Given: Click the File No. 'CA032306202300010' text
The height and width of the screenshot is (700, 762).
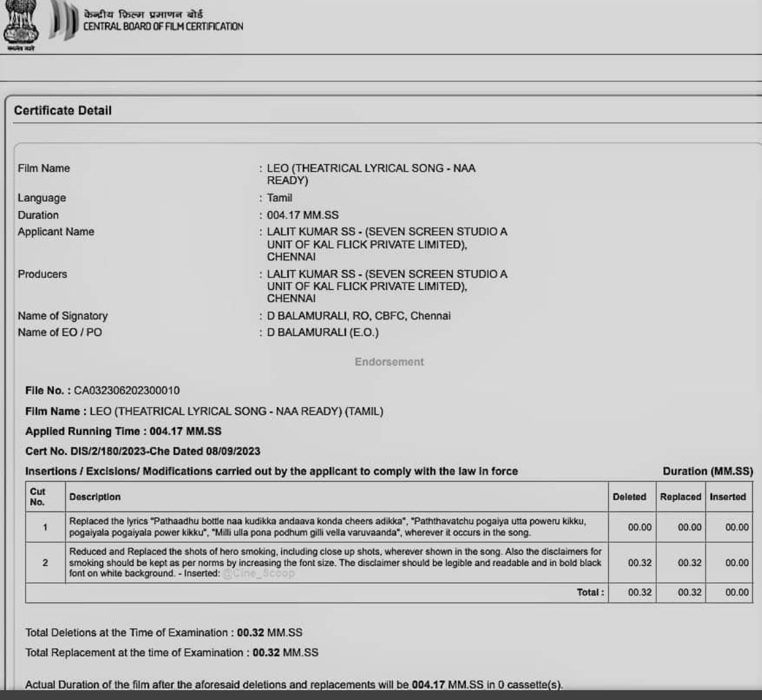Looking at the screenshot, I should (x=127, y=391).
